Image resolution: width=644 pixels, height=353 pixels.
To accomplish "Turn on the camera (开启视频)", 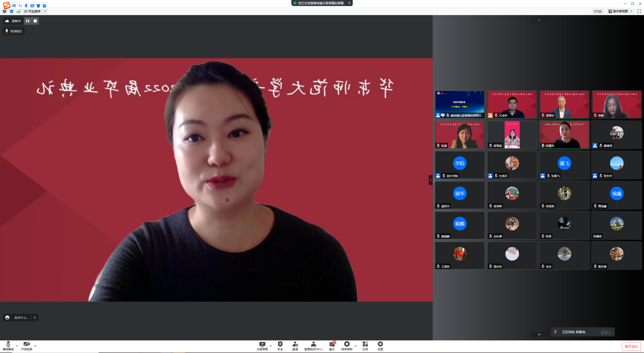I will [26, 345].
